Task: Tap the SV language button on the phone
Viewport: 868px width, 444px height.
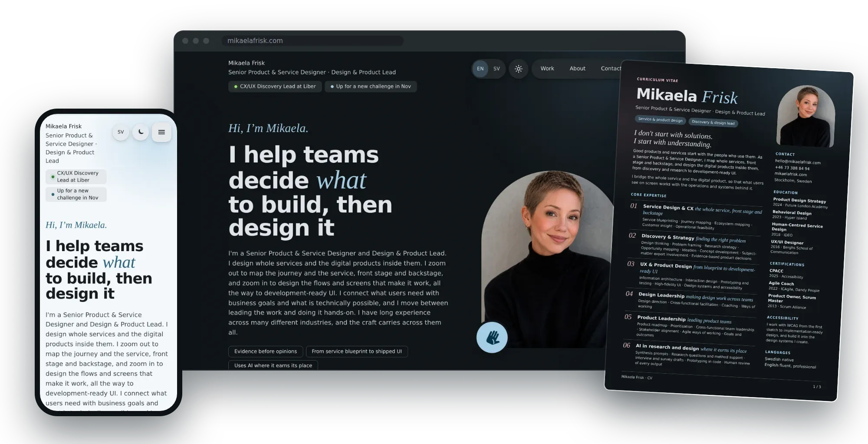Action: pyautogui.click(x=121, y=132)
